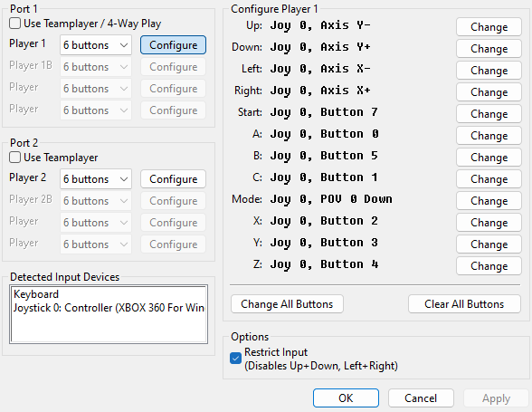Image resolution: width=532 pixels, height=412 pixels.
Task: Change the Start button mapping
Action: coord(489,114)
